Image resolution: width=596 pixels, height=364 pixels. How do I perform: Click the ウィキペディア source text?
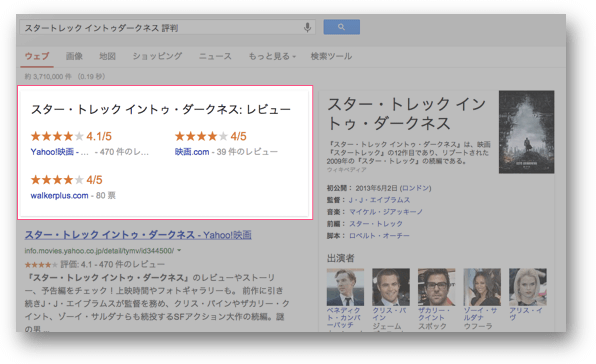346,170
